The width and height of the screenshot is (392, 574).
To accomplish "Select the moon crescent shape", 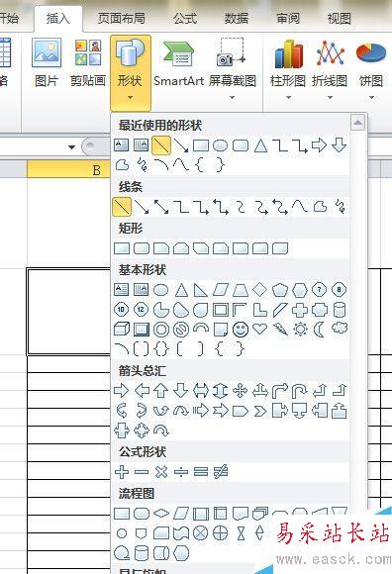I will pyautogui.click(x=319, y=330).
